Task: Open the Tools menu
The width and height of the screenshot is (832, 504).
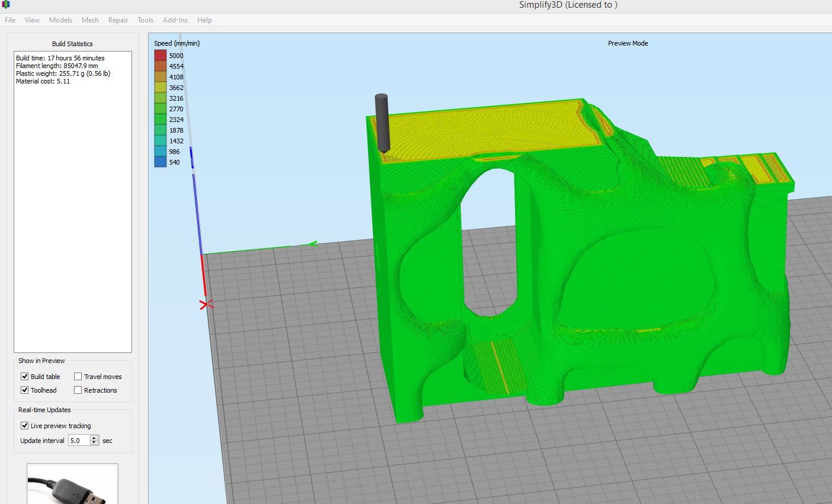Action: (145, 20)
